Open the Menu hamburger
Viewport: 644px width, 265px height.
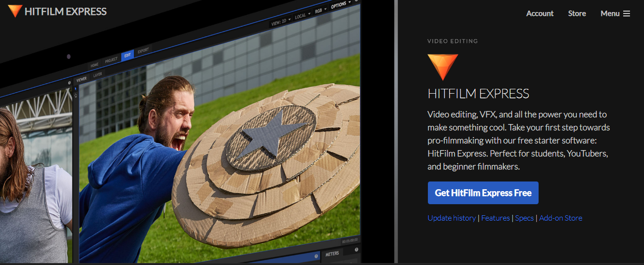[615, 14]
